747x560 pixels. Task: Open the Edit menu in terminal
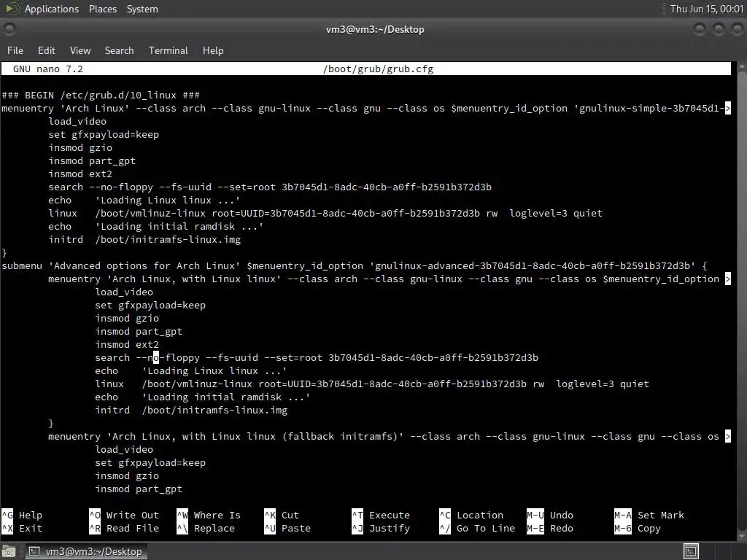46,50
